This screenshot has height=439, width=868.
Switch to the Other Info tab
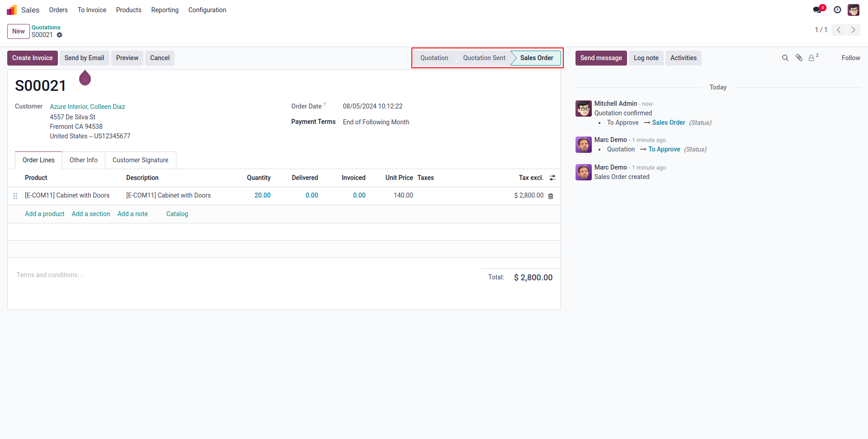coord(84,160)
